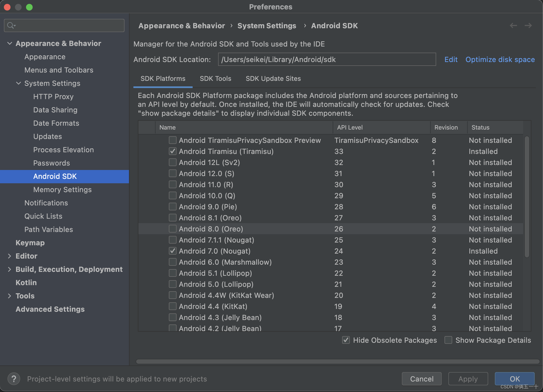The height and width of the screenshot is (392, 543).
Task: Select Android 12.0 (S) row text
Action: [206, 173]
